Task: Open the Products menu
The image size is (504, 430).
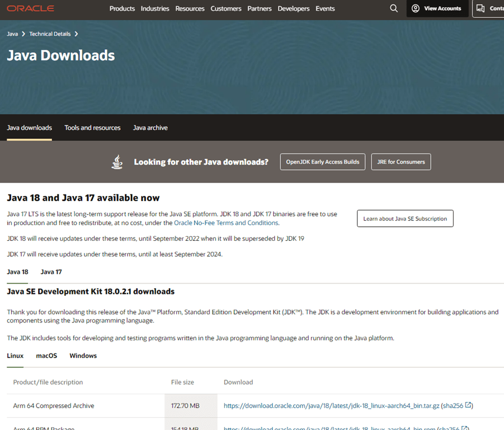Action: [122, 9]
